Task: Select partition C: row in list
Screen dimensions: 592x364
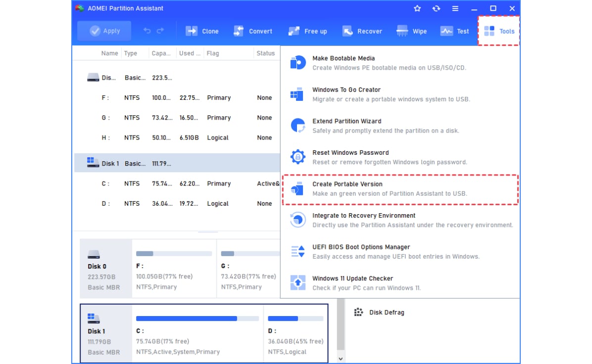Action: pyautogui.click(x=177, y=183)
